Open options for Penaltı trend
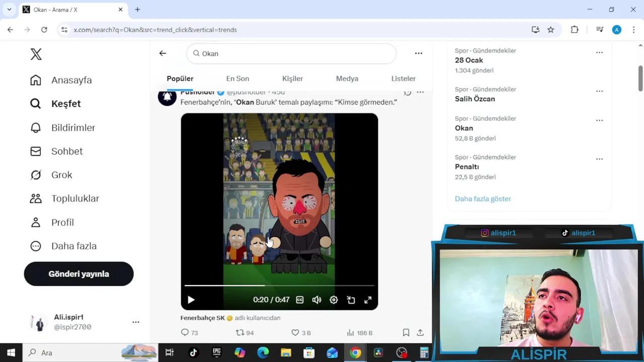Screen dimensions: 644x362 [x=599, y=159]
